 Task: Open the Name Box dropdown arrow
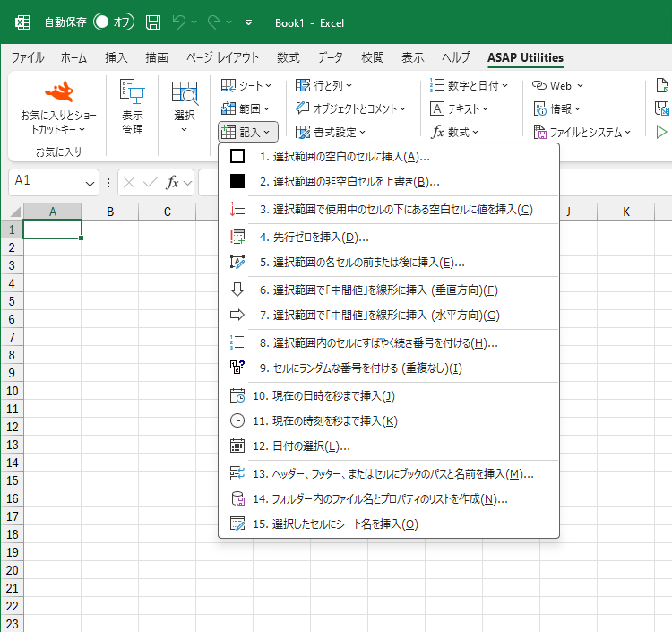(x=90, y=184)
